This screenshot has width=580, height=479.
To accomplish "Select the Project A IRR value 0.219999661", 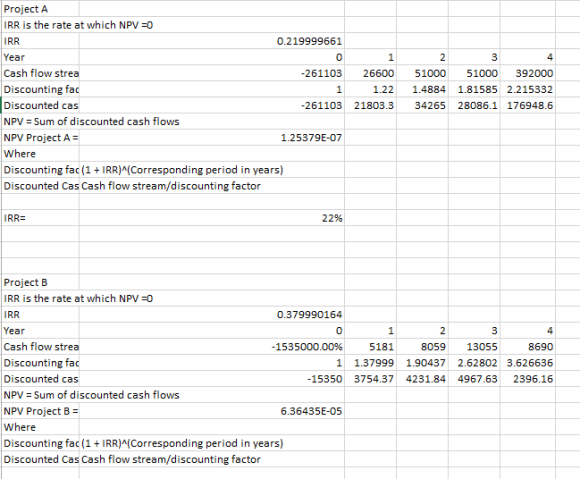I will [212, 41].
